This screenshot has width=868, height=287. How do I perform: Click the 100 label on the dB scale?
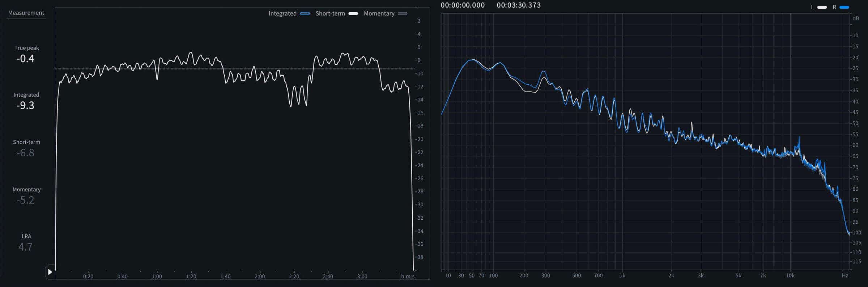click(856, 232)
